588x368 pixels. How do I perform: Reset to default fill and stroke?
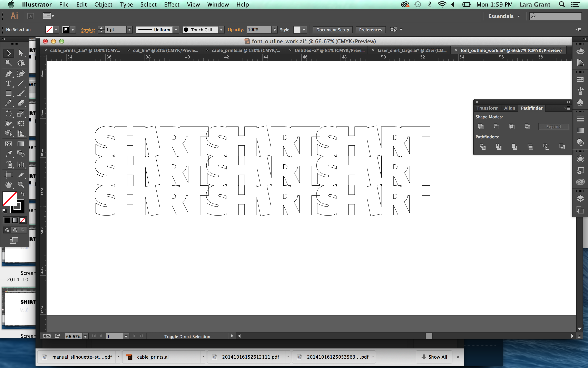[5, 211]
